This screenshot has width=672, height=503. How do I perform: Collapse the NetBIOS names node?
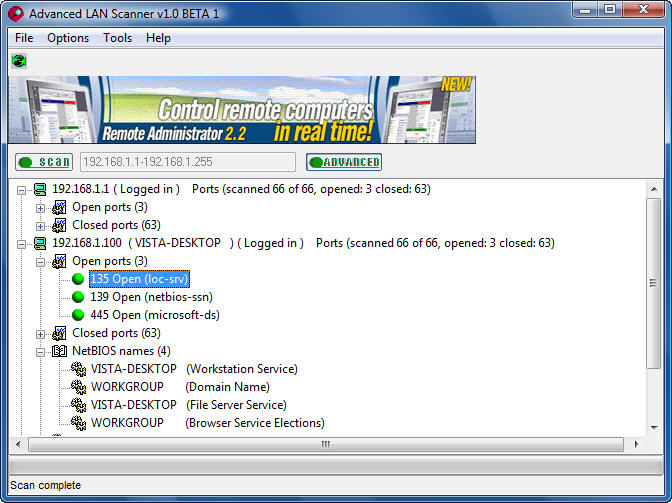40,352
